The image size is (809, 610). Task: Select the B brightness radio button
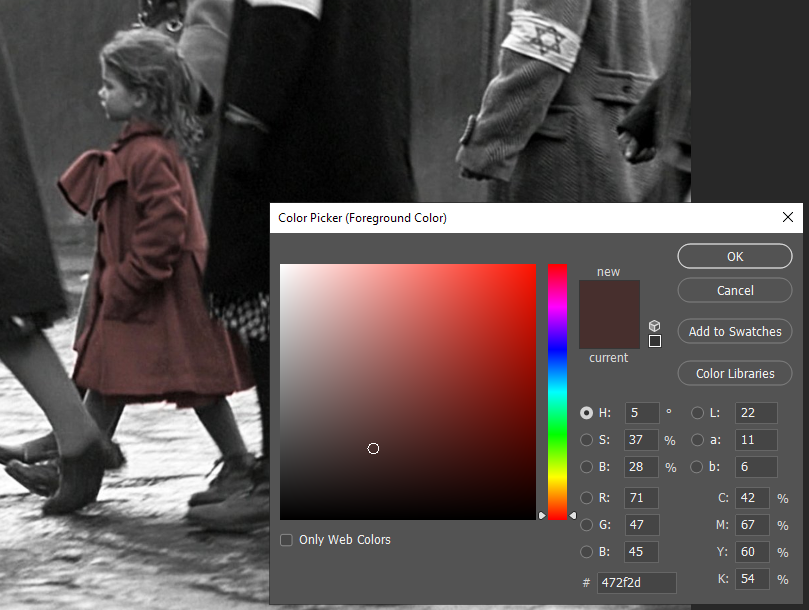[x=586, y=467]
